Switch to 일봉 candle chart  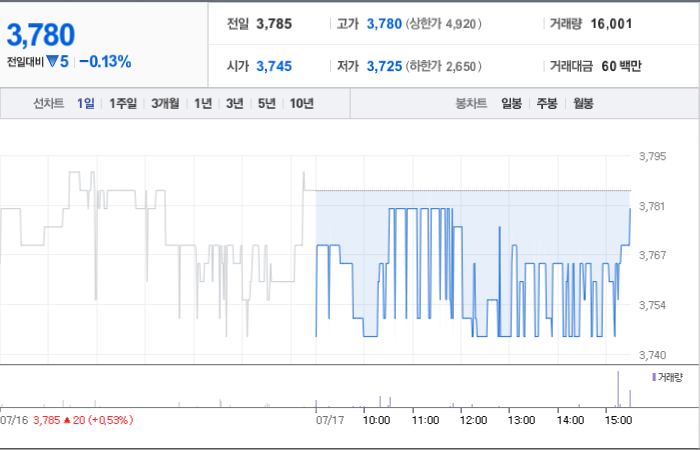point(512,104)
